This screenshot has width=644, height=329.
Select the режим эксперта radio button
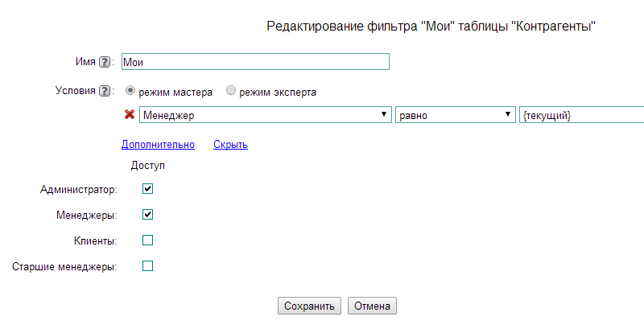231,91
